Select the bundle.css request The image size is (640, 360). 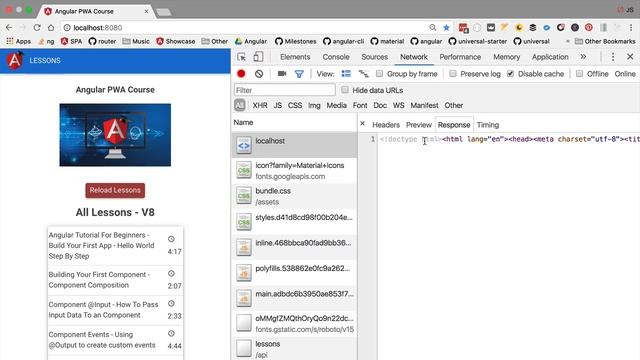tap(294, 196)
